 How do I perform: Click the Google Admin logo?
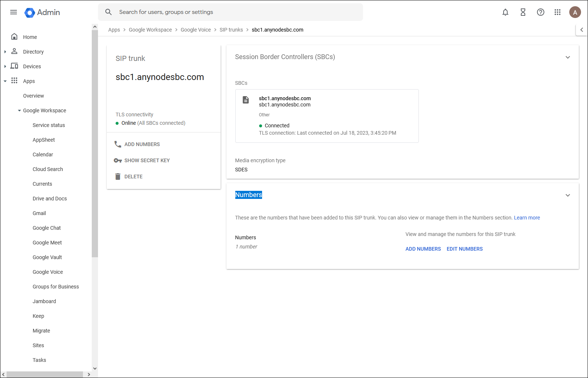(42, 12)
